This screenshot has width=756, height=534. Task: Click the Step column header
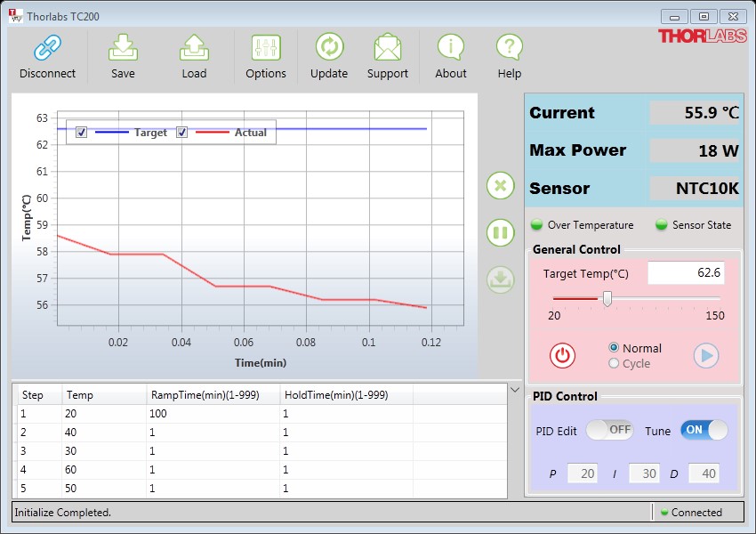[x=37, y=395]
